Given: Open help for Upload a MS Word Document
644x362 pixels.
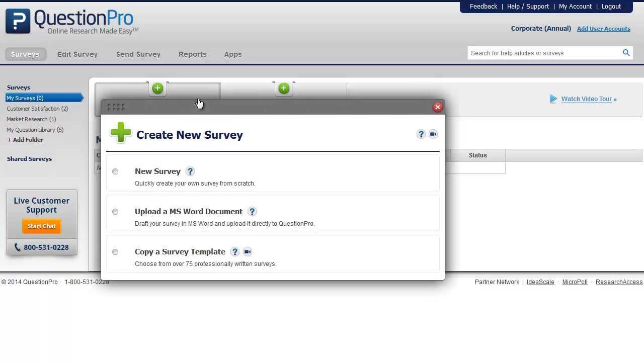Looking at the screenshot, I should [x=252, y=212].
